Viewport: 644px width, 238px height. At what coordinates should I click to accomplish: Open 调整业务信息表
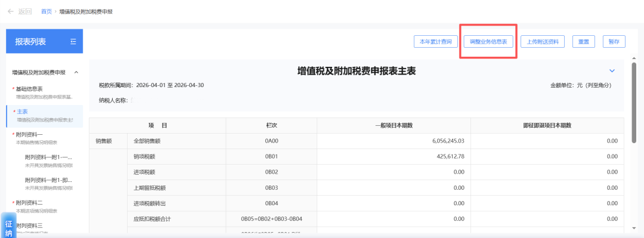point(488,42)
